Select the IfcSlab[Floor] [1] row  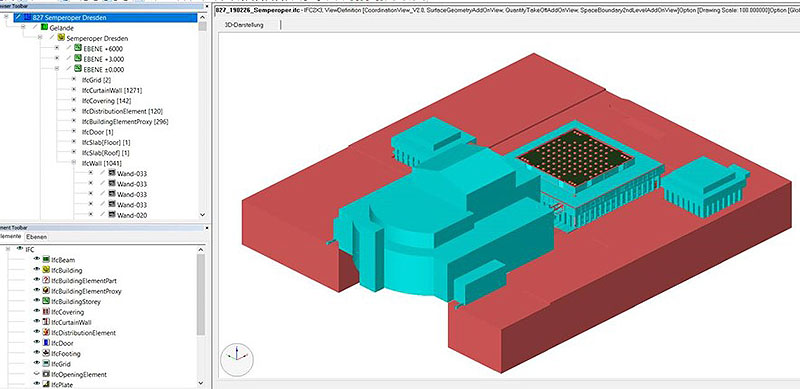click(x=106, y=142)
